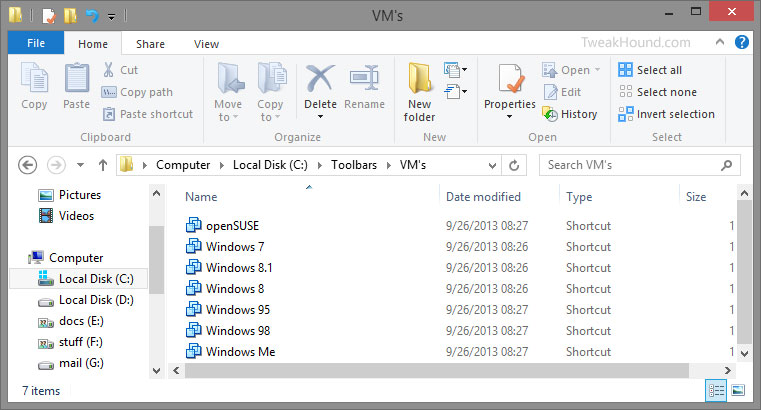The width and height of the screenshot is (761, 410).
Task: Open Help question mark icon
Action: pyautogui.click(x=742, y=42)
